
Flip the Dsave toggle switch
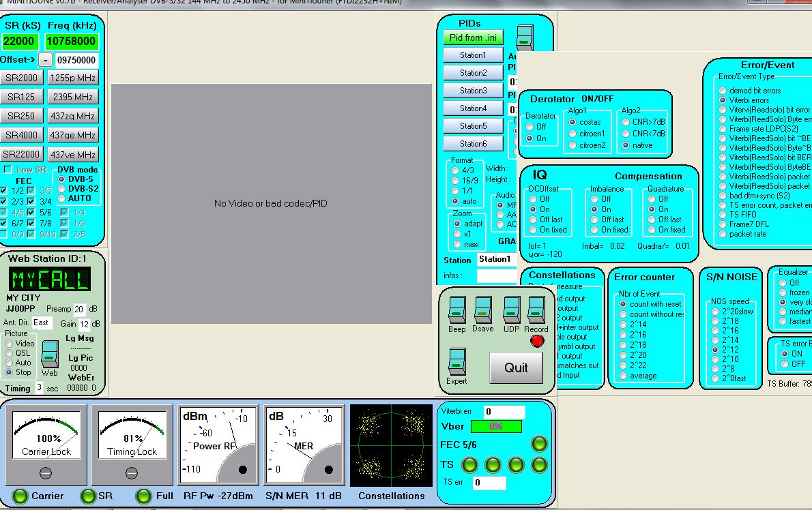point(483,310)
